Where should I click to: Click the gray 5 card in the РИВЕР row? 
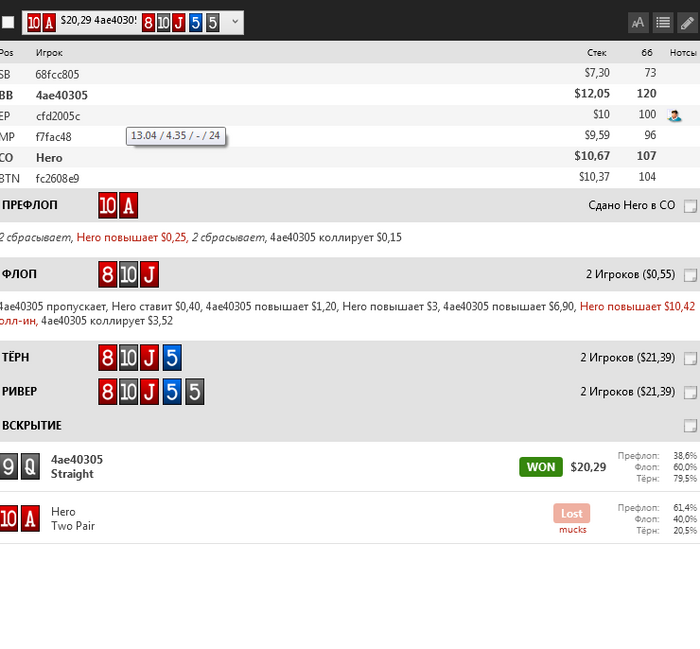click(x=195, y=391)
